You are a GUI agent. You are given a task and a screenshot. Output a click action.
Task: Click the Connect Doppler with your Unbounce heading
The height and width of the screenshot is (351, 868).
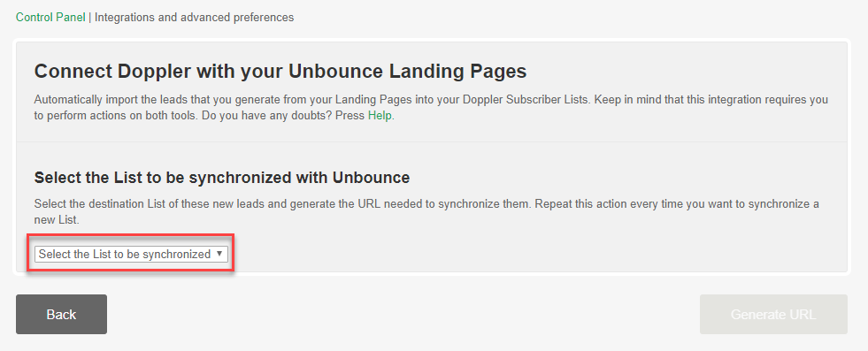tap(280, 72)
